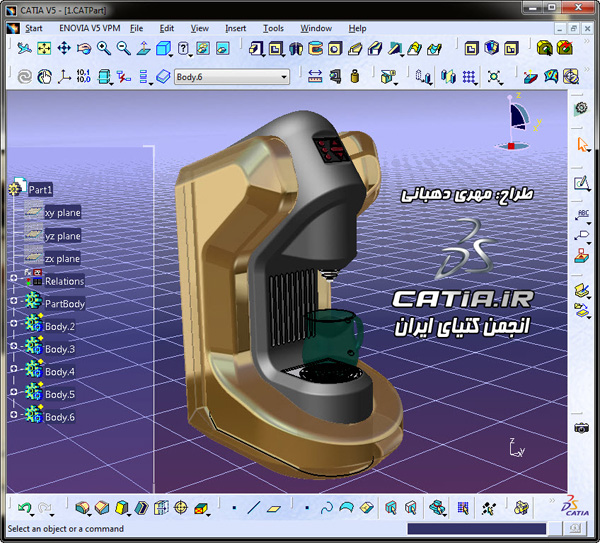Click the point tool in bottom toolbar
Viewport: 600px width, 543px height.
point(234,508)
